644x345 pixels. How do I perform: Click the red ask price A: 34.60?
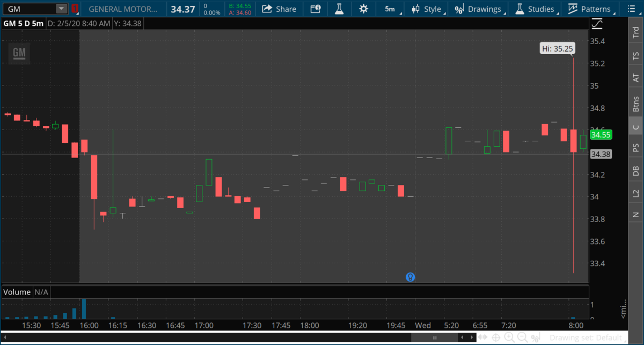[x=239, y=12]
